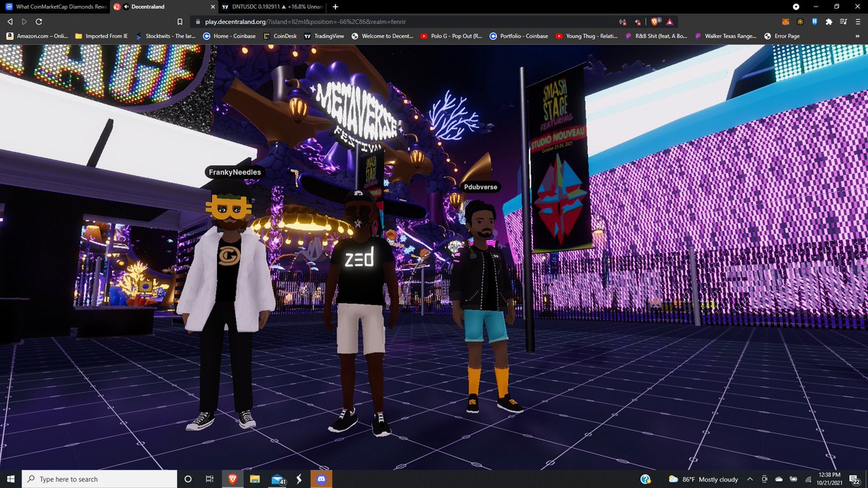Open the Windows Start menu

pos(10,479)
